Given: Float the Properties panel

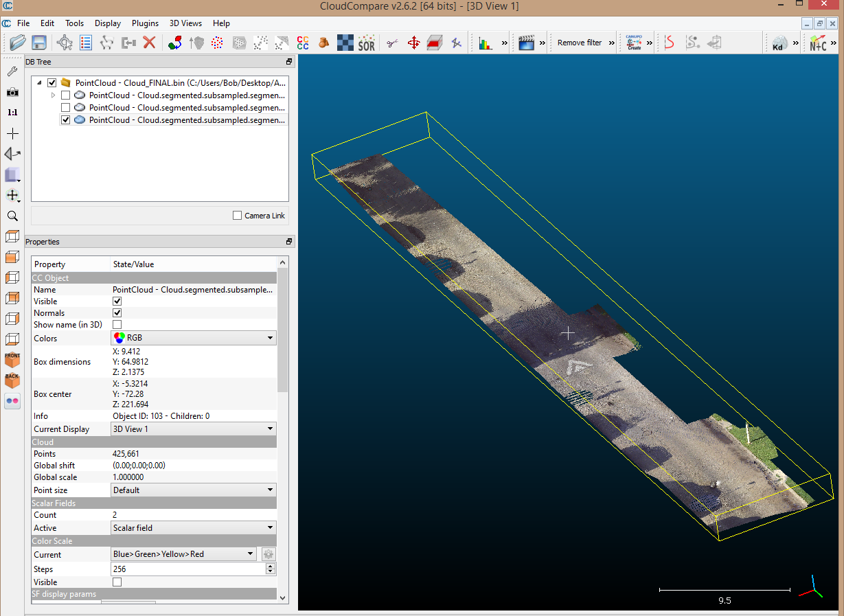Looking at the screenshot, I should [289, 242].
